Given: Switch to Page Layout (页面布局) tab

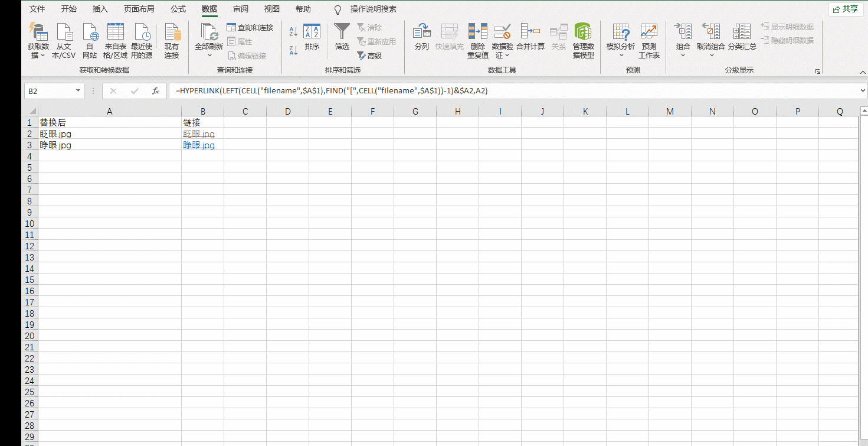Looking at the screenshot, I should click(x=139, y=9).
